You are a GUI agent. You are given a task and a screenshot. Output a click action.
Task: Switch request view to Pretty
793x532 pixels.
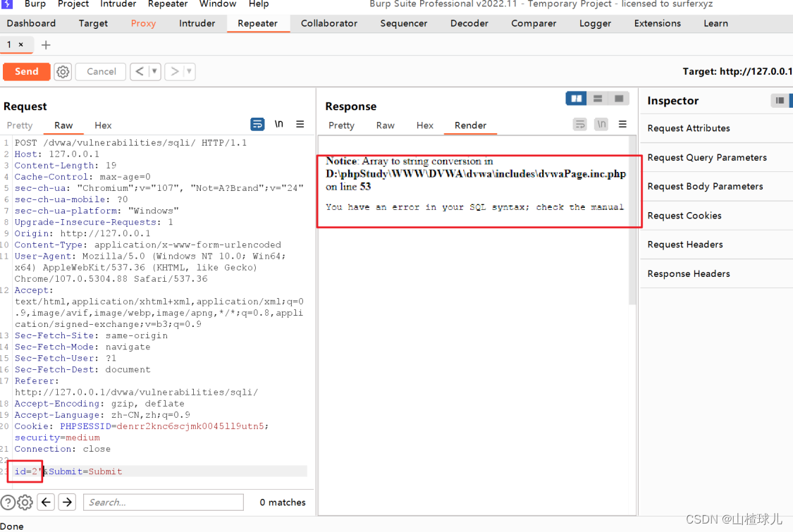click(x=20, y=125)
